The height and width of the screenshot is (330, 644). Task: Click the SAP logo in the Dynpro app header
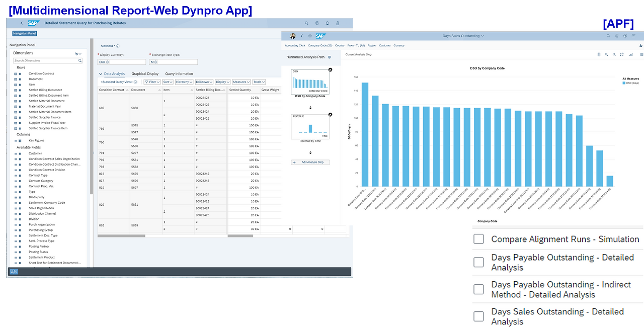click(x=34, y=23)
